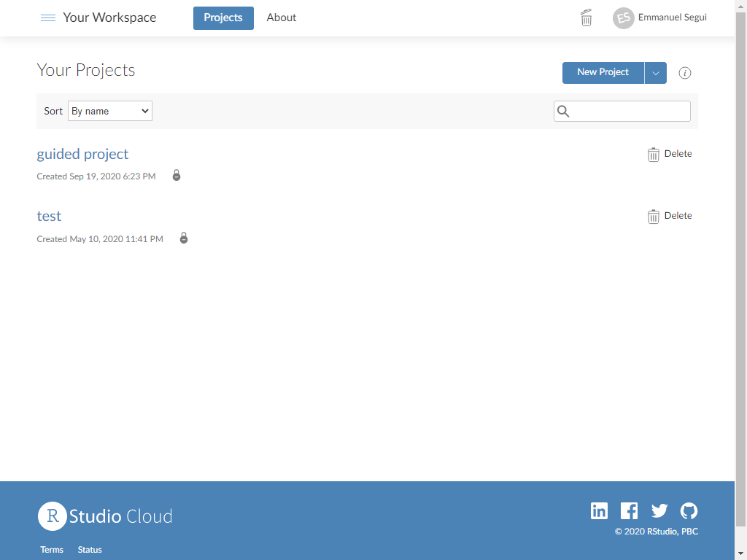747x560 pixels.
Task: Open the Twitter icon in the footer
Action: (x=659, y=510)
